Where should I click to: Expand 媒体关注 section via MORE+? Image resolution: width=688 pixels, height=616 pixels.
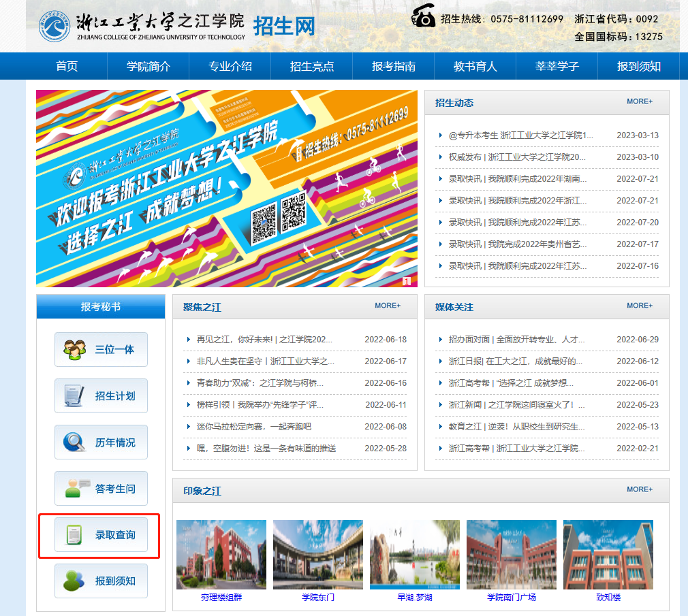tap(639, 306)
